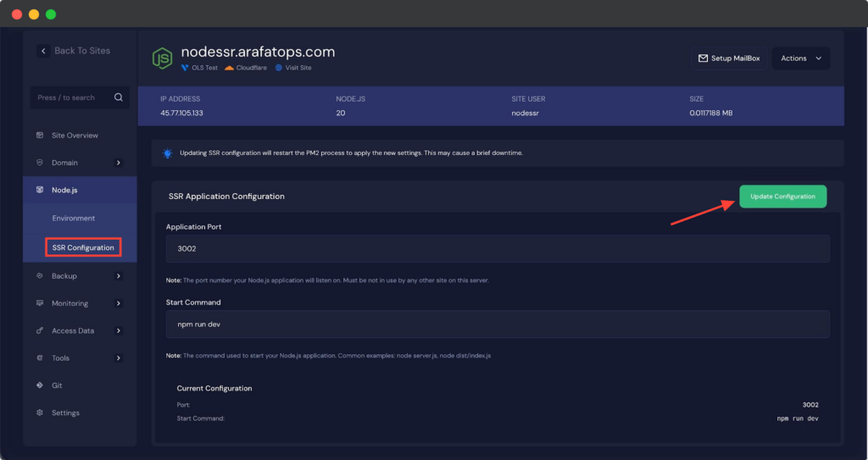This screenshot has height=460, width=868.
Task: Open the Environment menu item
Action: [x=74, y=219]
